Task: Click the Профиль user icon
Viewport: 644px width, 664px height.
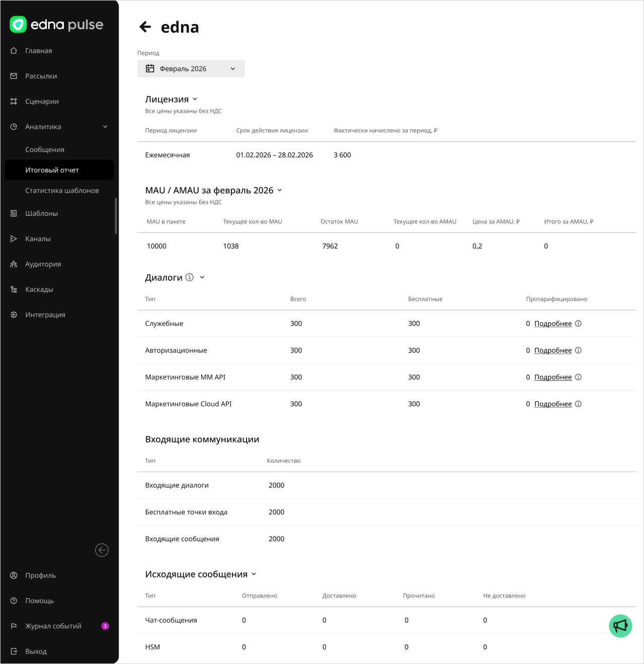Action: 14,575
